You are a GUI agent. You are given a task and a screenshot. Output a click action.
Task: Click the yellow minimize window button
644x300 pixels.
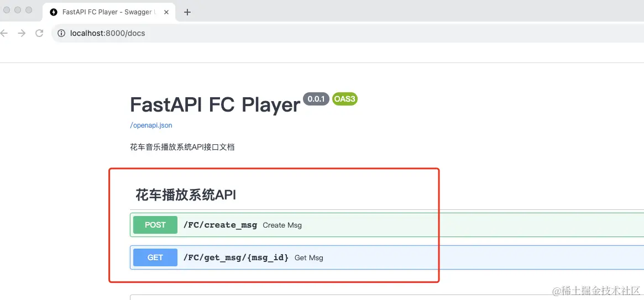pyautogui.click(x=17, y=10)
